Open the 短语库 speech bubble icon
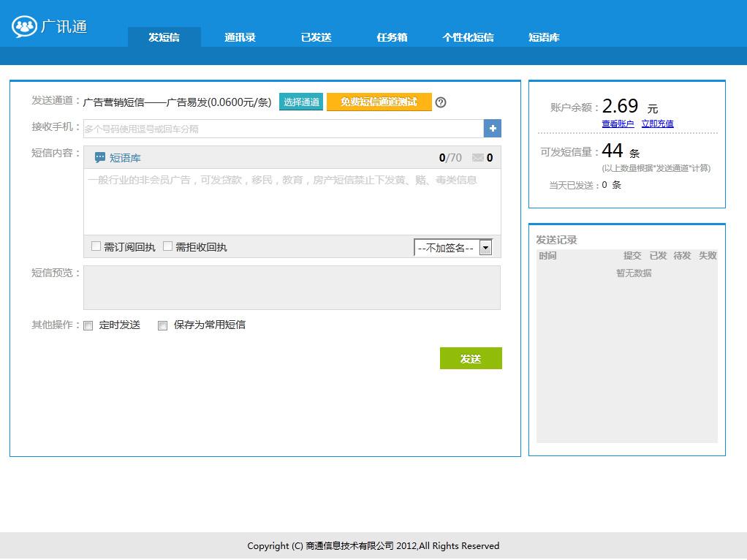The height and width of the screenshot is (560, 747). point(100,157)
